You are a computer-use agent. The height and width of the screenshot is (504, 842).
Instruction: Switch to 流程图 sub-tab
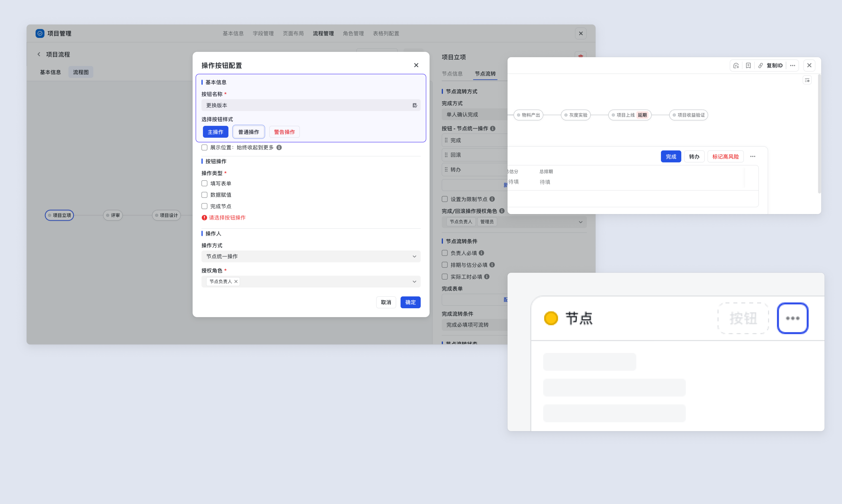tap(81, 72)
